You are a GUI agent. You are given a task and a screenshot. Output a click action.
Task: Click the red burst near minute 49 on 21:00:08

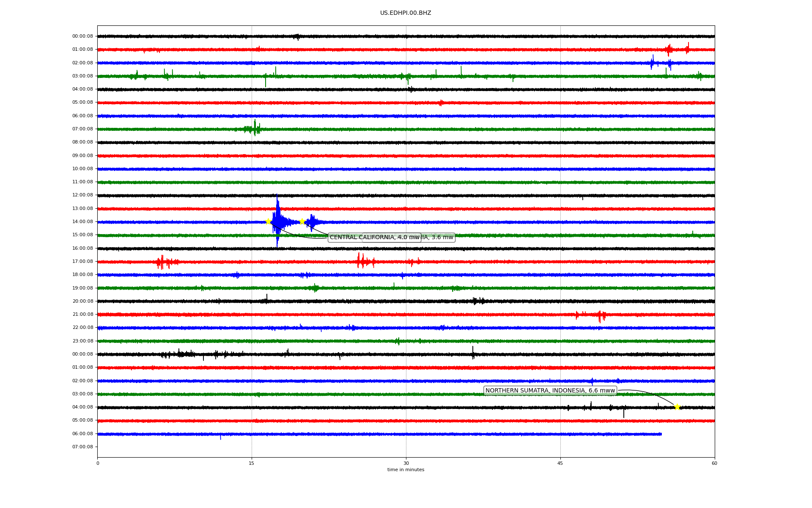tap(600, 315)
